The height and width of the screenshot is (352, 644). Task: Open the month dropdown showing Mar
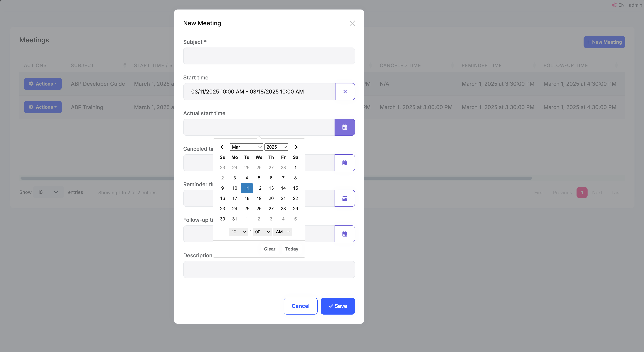pos(246,147)
